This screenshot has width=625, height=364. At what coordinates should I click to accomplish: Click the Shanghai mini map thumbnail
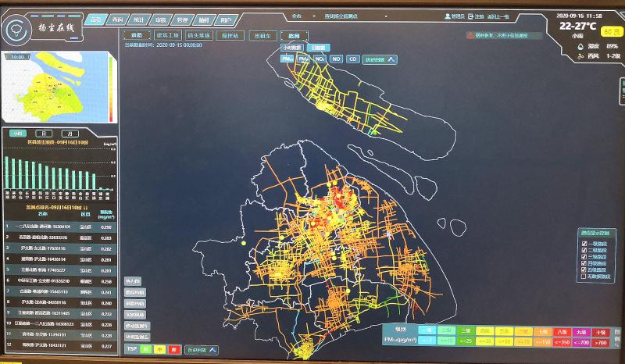click(59, 87)
